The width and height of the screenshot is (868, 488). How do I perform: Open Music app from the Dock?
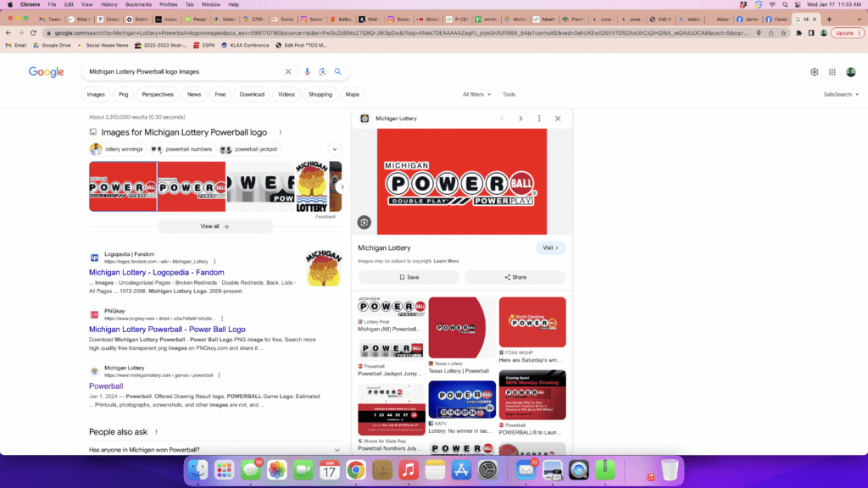tap(409, 469)
